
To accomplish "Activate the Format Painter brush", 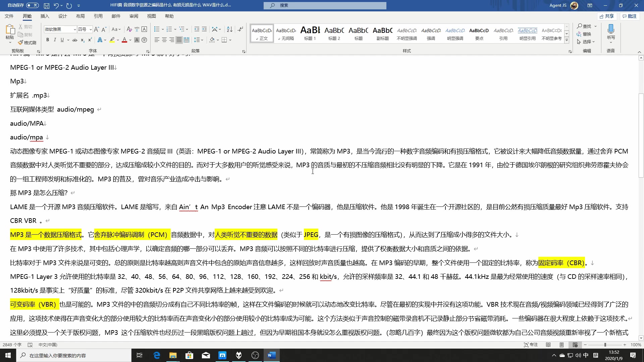I will click(27, 43).
